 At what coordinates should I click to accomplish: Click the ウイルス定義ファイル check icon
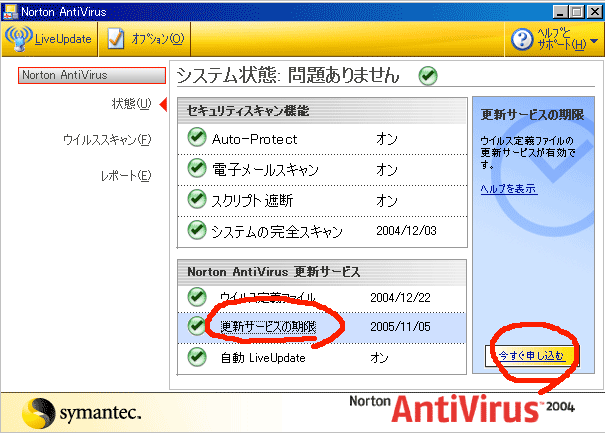197,297
